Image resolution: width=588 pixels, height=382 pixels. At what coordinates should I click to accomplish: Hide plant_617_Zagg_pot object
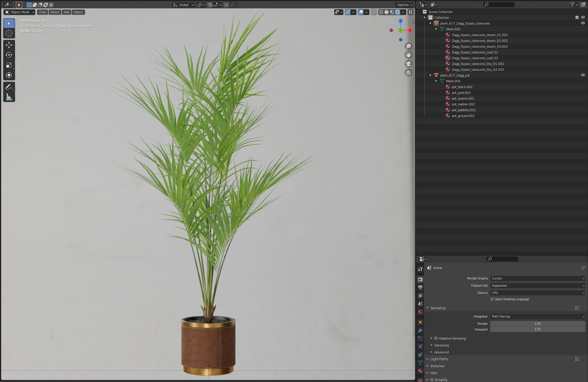tap(583, 75)
